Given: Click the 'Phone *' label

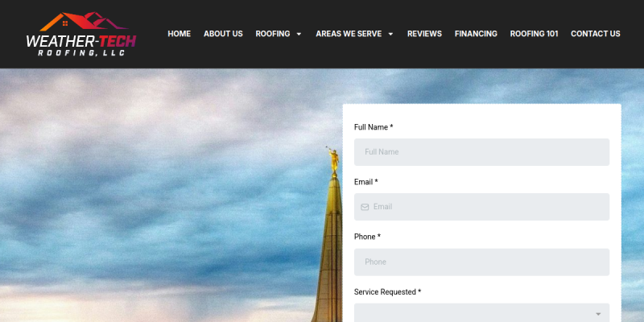Looking at the screenshot, I should coord(367,237).
